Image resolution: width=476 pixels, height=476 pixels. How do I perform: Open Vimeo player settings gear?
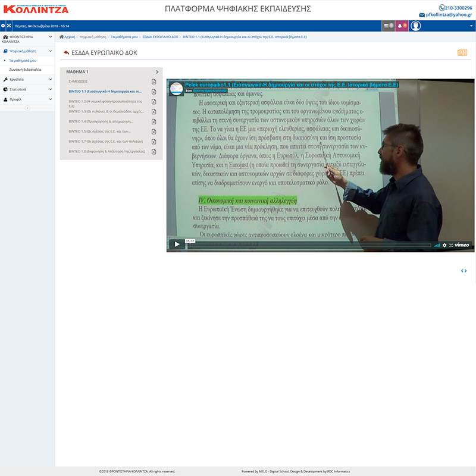tap(444, 245)
